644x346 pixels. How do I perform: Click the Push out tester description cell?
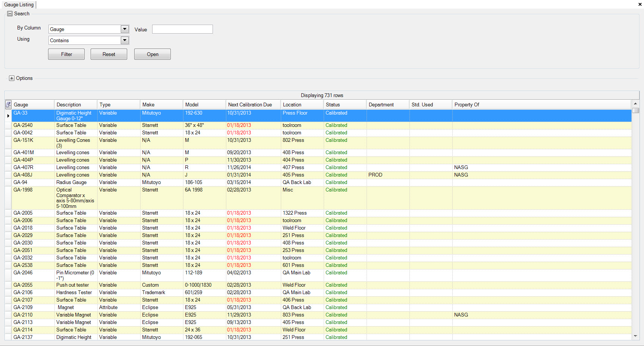point(76,285)
